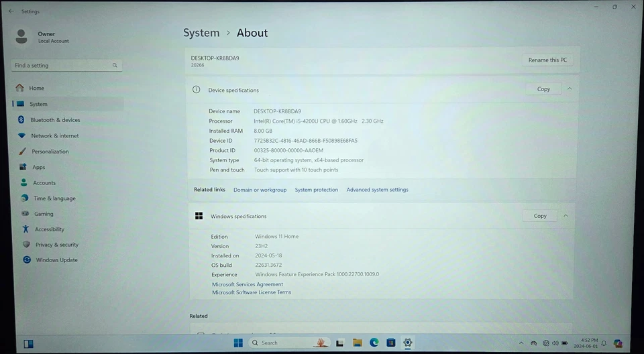Open Advanced system settings link
Image resolution: width=644 pixels, height=354 pixels.
[377, 190]
